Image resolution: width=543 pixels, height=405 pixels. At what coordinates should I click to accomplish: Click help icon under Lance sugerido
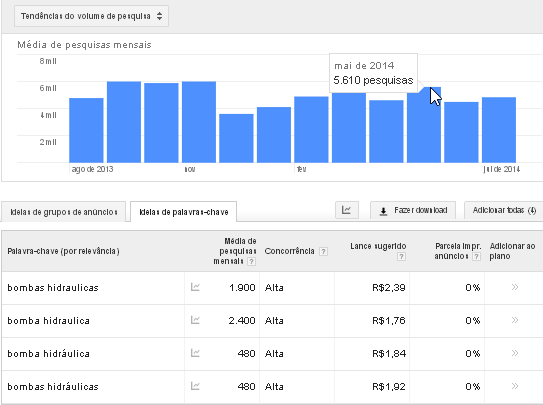pyautogui.click(x=401, y=256)
